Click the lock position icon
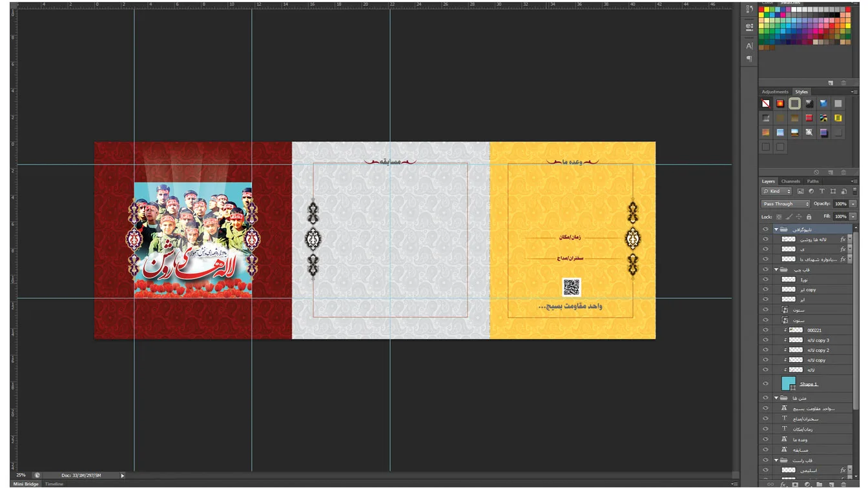The height and width of the screenshot is (488, 868). point(799,217)
